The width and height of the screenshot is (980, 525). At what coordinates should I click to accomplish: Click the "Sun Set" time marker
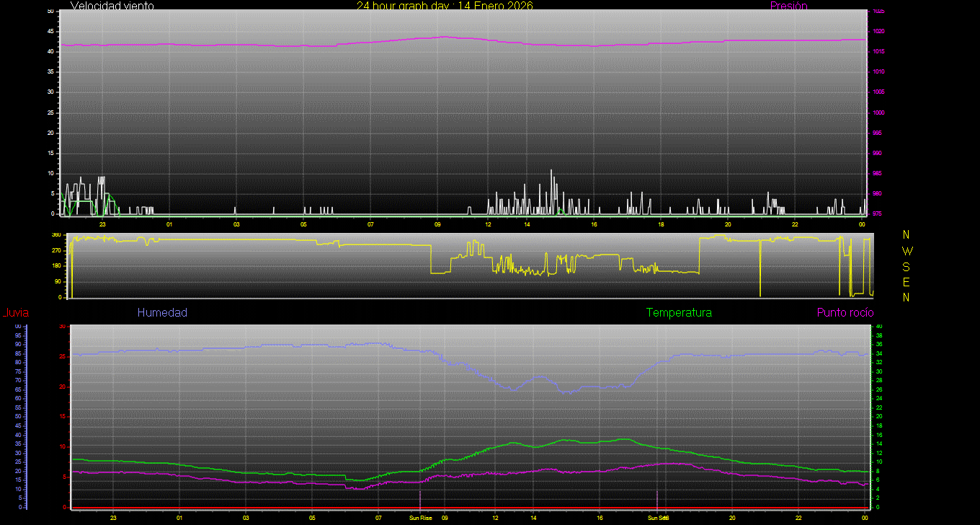point(657,518)
